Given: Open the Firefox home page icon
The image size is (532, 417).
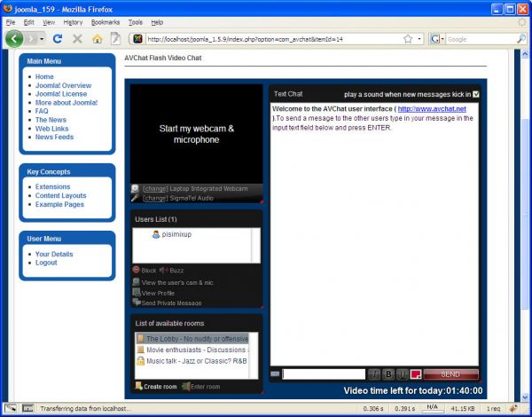Looking at the screenshot, I should (x=98, y=39).
